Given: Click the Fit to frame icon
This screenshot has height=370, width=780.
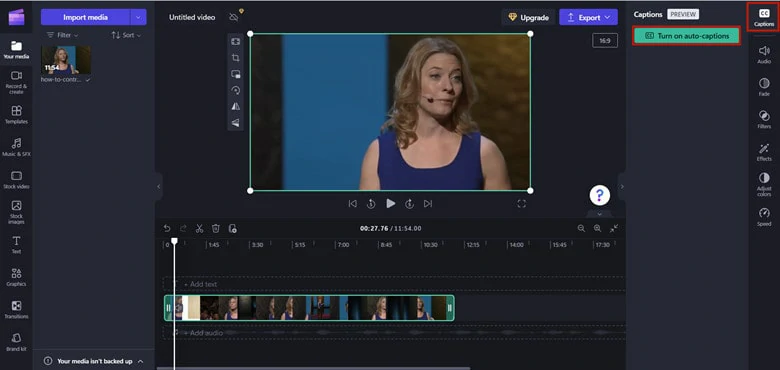Looking at the screenshot, I should 236,42.
